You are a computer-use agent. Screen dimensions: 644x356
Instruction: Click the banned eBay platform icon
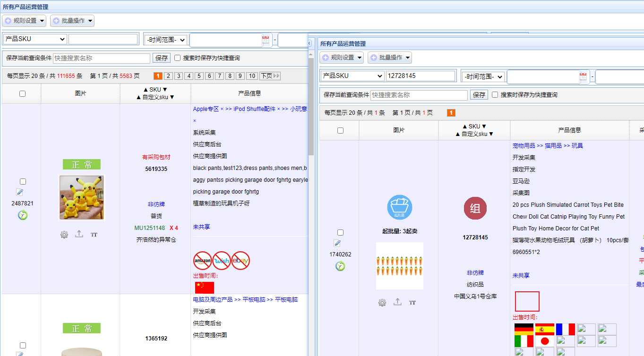point(240,261)
